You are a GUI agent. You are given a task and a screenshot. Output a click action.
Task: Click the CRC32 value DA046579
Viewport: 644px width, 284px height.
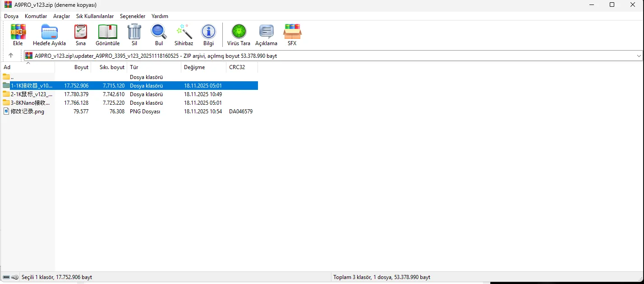point(241,111)
